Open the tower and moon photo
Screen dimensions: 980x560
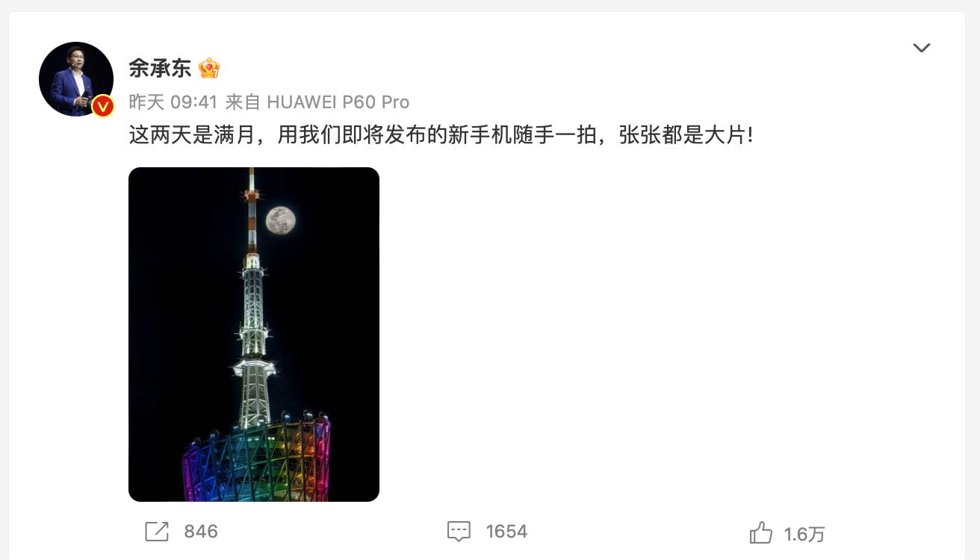254,335
